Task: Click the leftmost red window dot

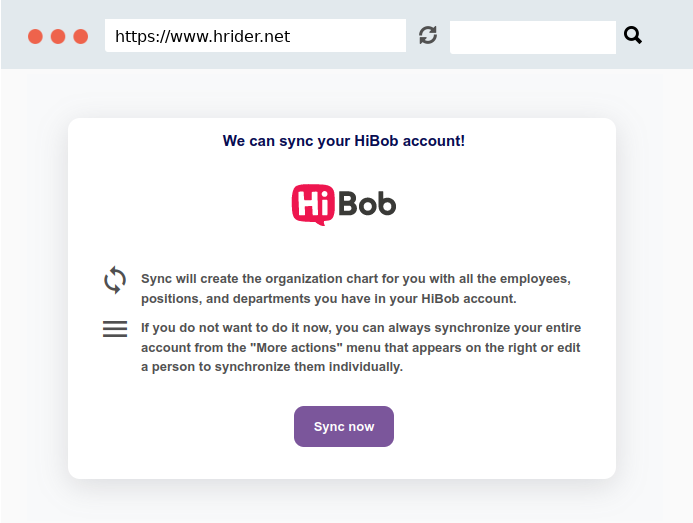Action: click(35, 36)
